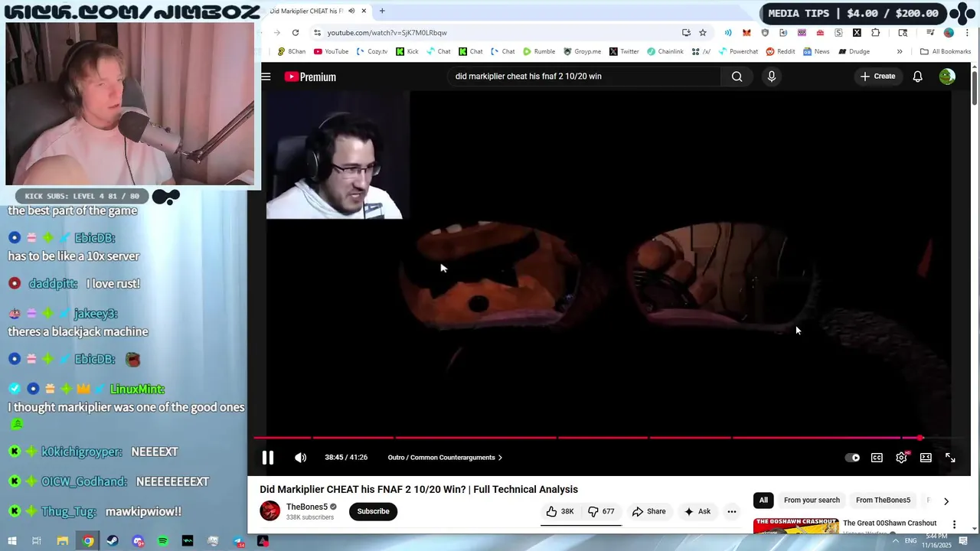Image resolution: width=980 pixels, height=551 pixels.
Task: Expand hidden bookmarks with the chevron
Action: pyautogui.click(x=900, y=51)
